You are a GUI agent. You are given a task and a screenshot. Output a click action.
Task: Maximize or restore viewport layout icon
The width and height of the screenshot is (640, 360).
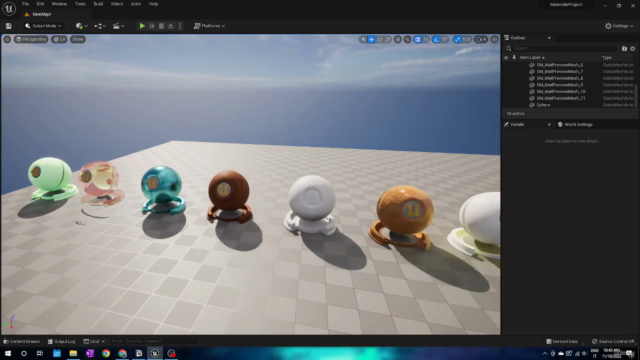click(494, 40)
